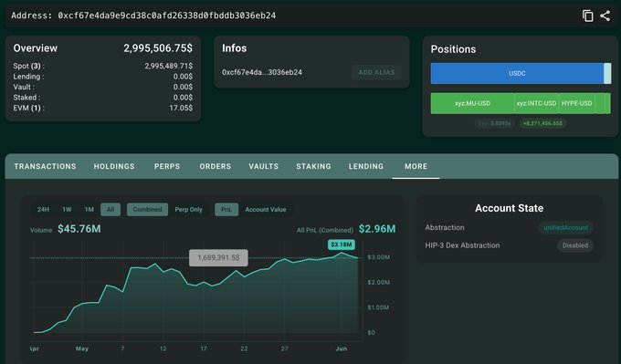Image resolution: width=621 pixels, height=364 pixels.
Task: Go to the PERPS tab
Action: pyautogui.click(x=167, y=166)
